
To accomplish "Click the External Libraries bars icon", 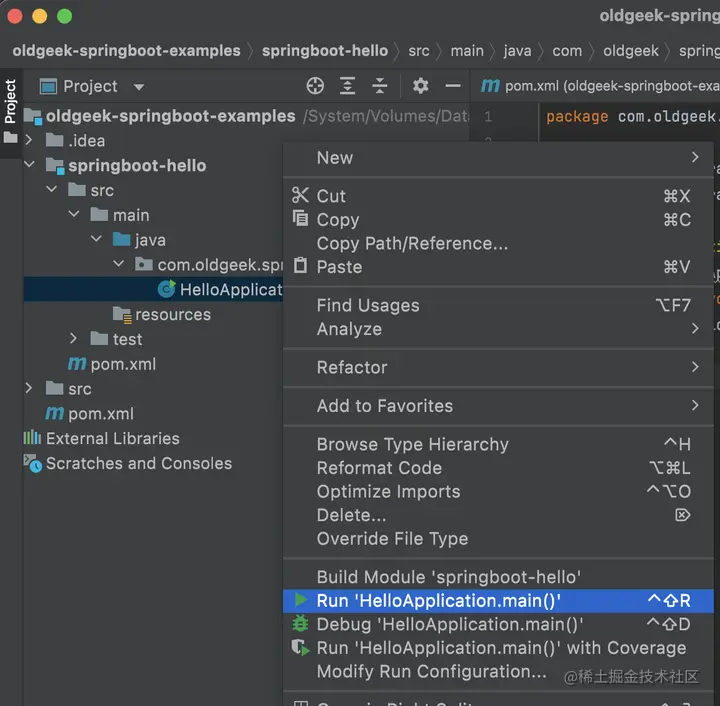I will 32,437.
